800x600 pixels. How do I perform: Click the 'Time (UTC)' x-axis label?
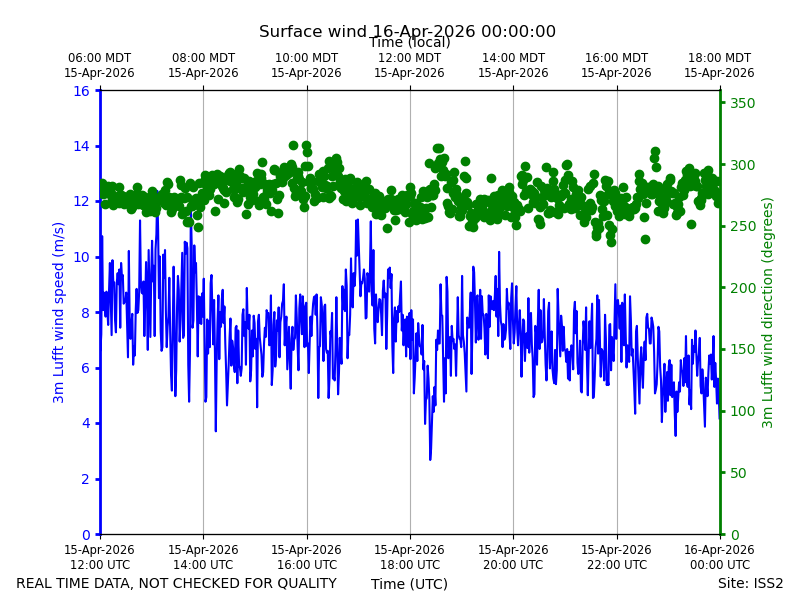click(x=409, y=584)
